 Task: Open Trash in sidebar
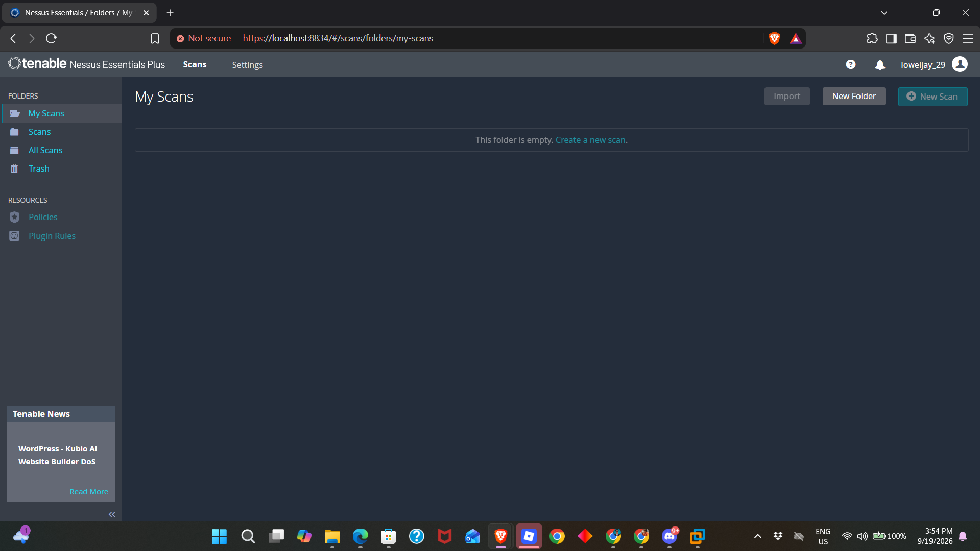(39, 169)
